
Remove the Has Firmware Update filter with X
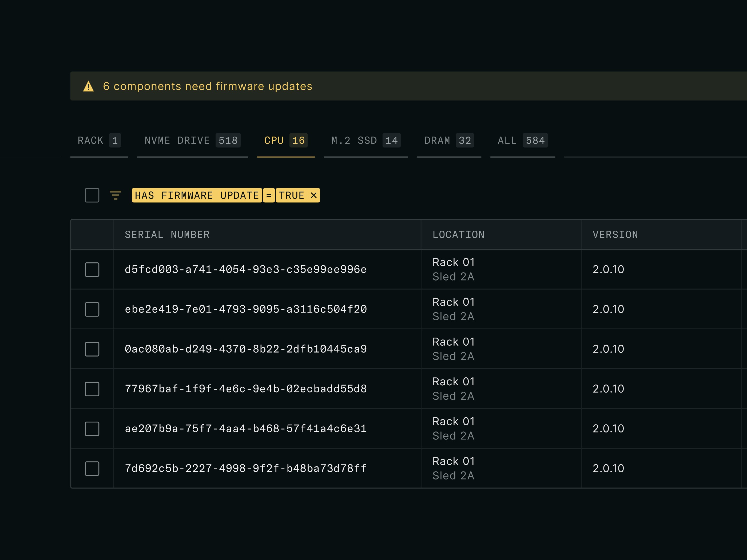point(314,195)
